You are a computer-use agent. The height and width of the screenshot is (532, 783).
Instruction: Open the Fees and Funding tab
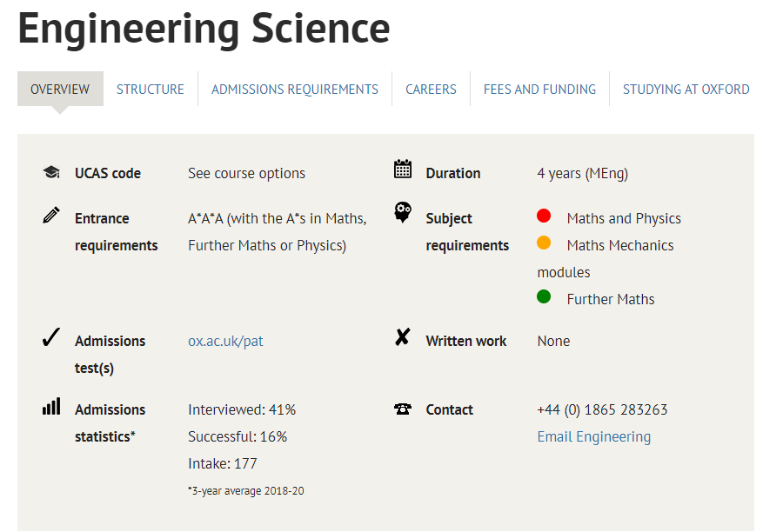tap(539, 89)
